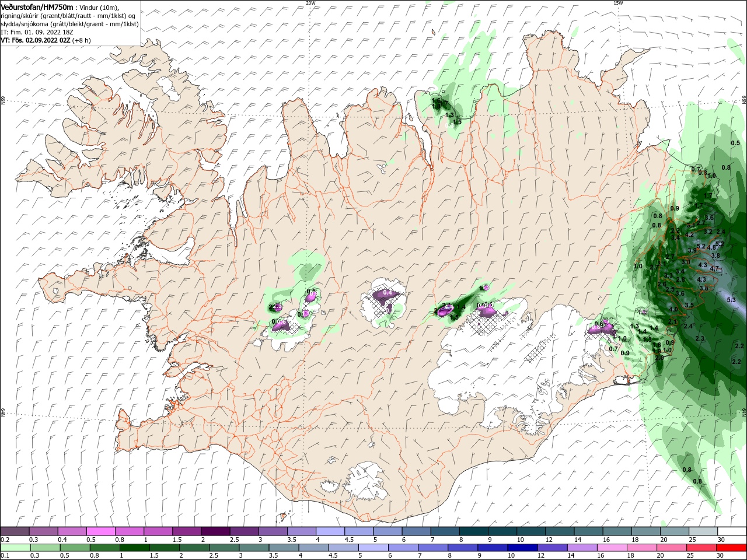This screenshot has width=747, height=560.
Task: Select the bright pink upper swatch labeled 0.5
Action: pos(100,531)
